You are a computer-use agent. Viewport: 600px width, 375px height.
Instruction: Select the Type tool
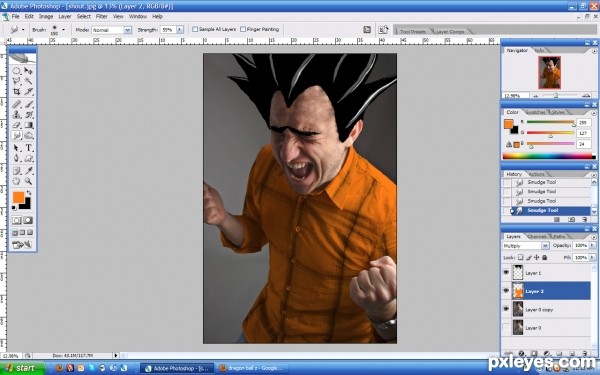[x=29, y=148]
